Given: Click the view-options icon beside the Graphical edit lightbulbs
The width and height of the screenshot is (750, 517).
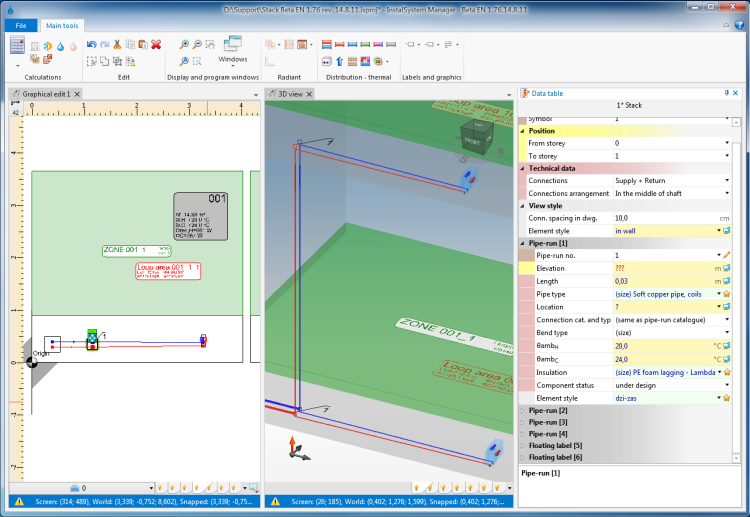Looking at the screenshot, I should coord(254,488).
